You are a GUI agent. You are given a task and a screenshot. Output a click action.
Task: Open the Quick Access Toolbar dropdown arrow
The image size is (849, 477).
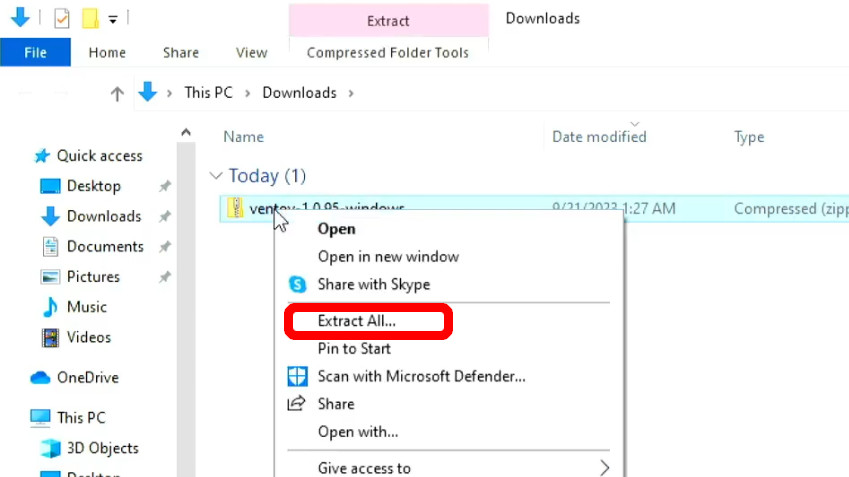(113, 19)
